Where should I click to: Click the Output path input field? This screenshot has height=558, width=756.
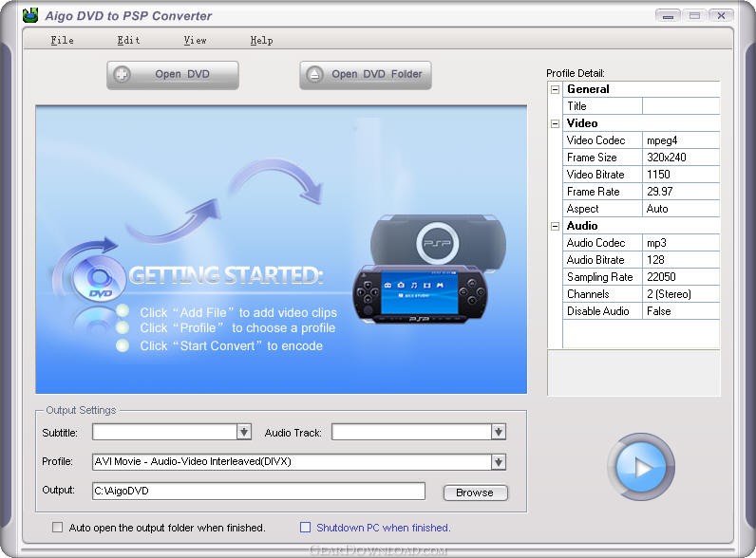click(x=258, y=491)
